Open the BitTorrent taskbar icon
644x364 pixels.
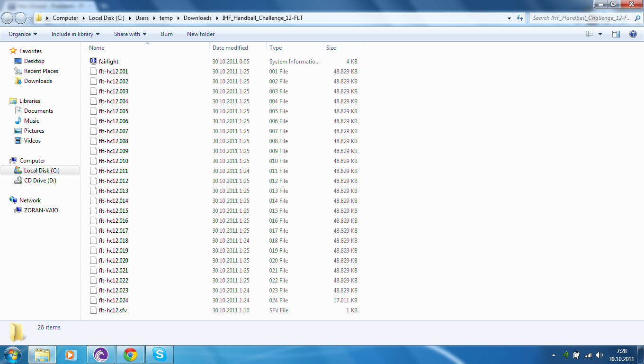[x=101, y=355]
